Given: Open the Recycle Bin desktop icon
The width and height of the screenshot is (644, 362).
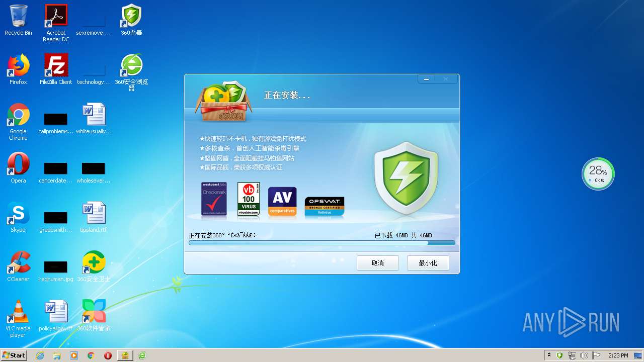Looking at the screenshot, I should pyautogui.click(x=18, y=20).
